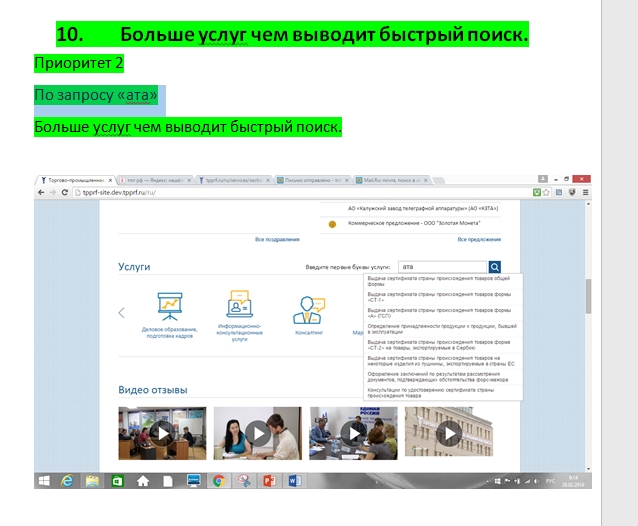Screen dimensions: 638x526
Task: Play the fourth video showing a building
Action: (449, 433)
